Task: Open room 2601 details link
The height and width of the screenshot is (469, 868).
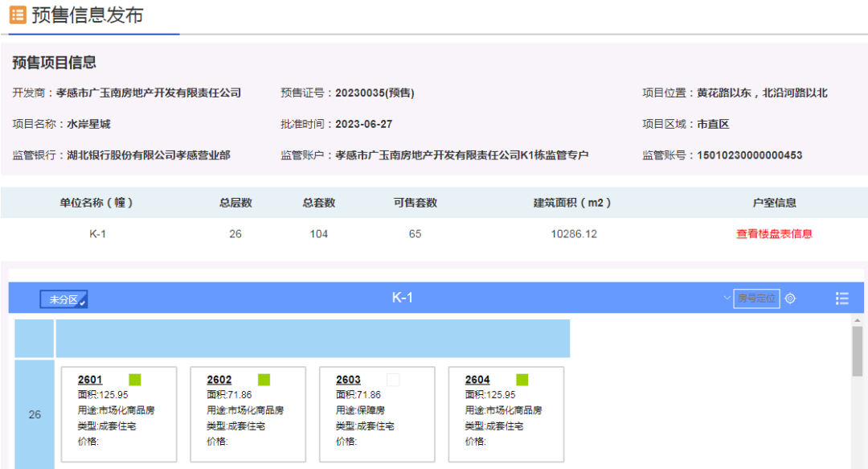Action: tap(90, 380)
